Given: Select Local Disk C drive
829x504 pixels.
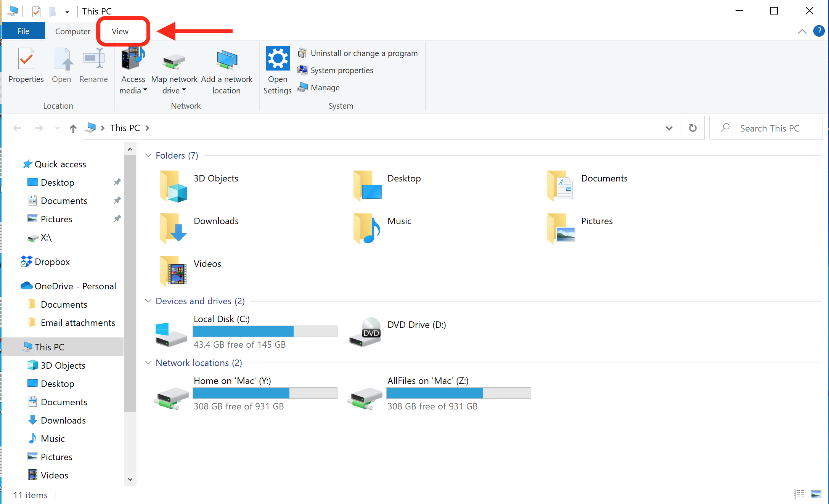Looking at the screenshot, I should 221,319.
